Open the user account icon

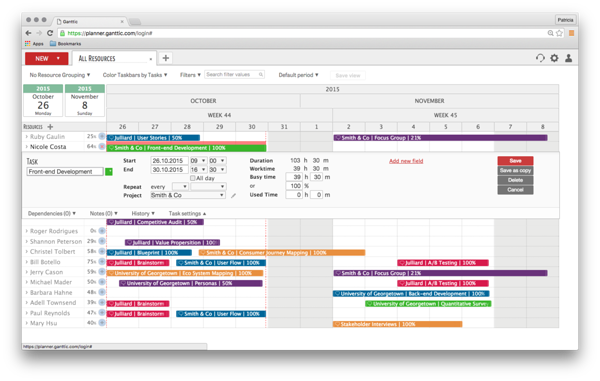(569, 58)
